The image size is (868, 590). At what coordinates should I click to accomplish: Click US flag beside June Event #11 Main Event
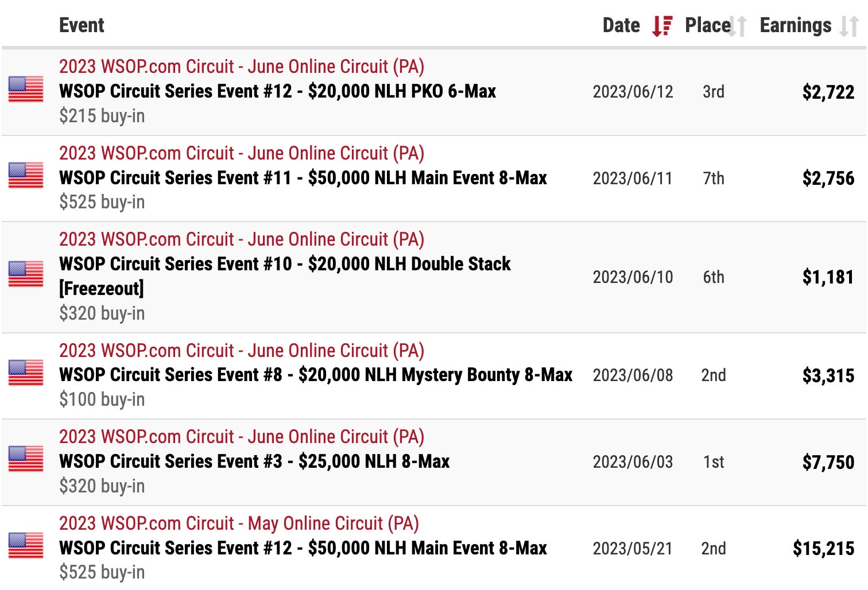click(26, 176)
